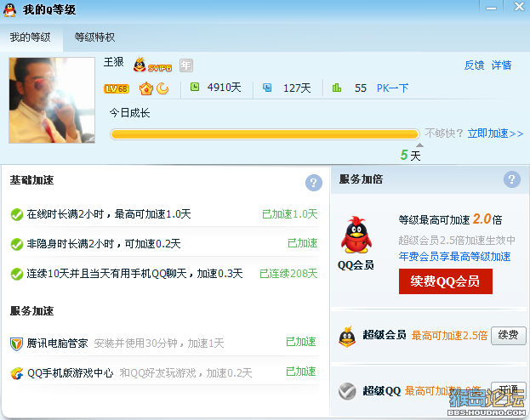Click the PK一下 link
530x420 pixels.
click(392, 88)
